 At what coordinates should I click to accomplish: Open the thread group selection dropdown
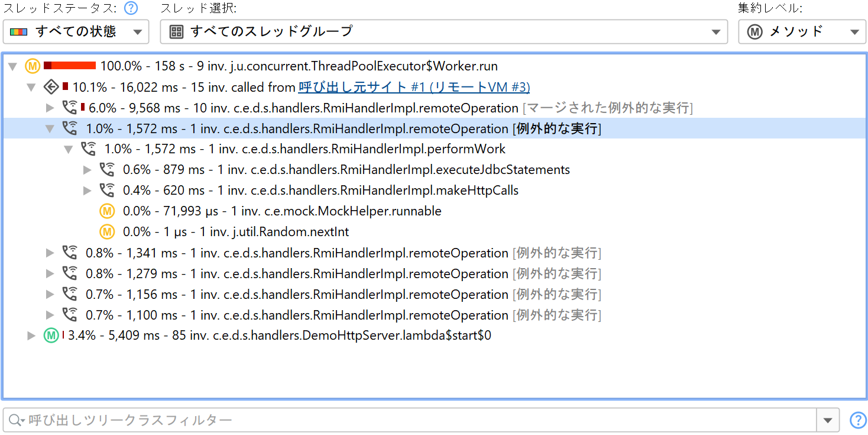point(443,31)
